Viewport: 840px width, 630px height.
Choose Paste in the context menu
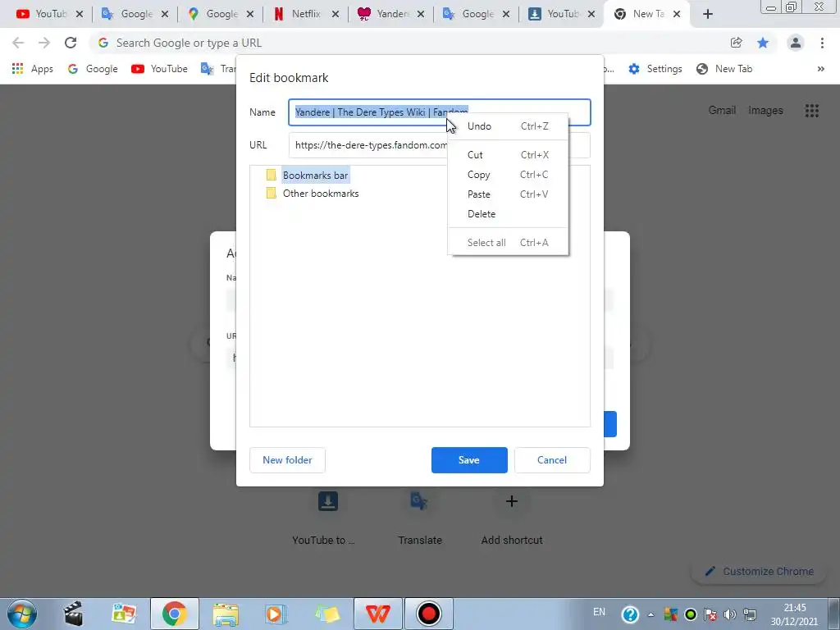tap(508, 194)
